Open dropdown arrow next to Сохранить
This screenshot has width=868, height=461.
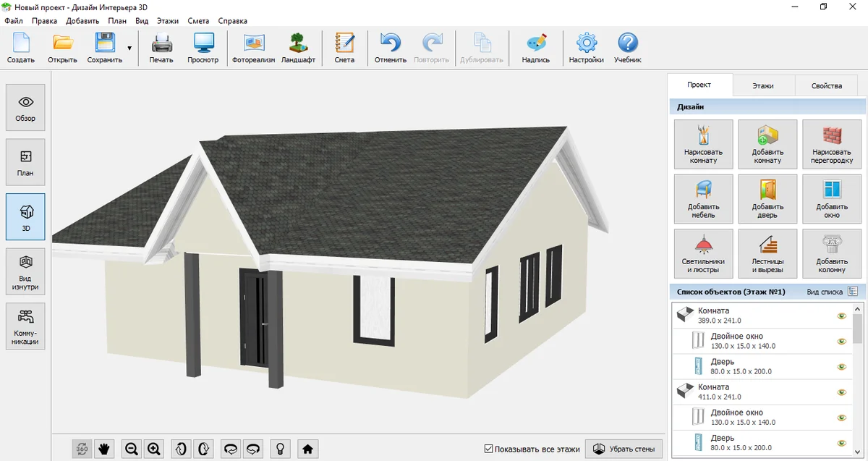129,48
